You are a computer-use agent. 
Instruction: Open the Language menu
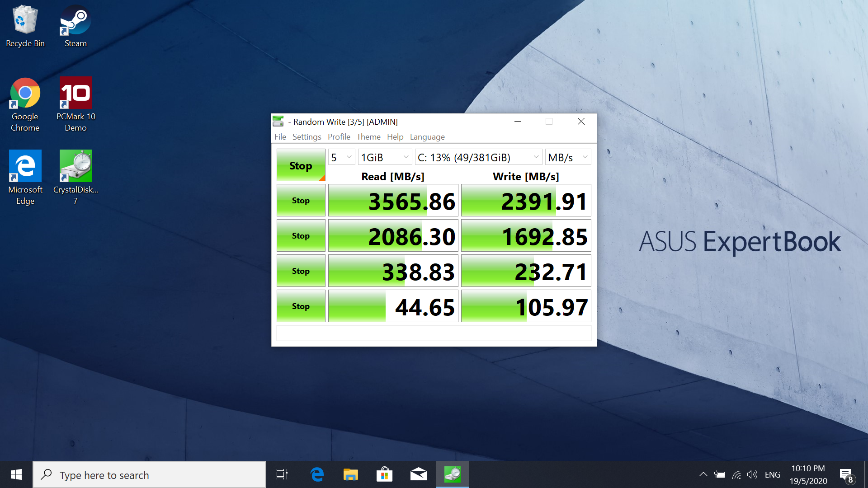coord(427,137)
